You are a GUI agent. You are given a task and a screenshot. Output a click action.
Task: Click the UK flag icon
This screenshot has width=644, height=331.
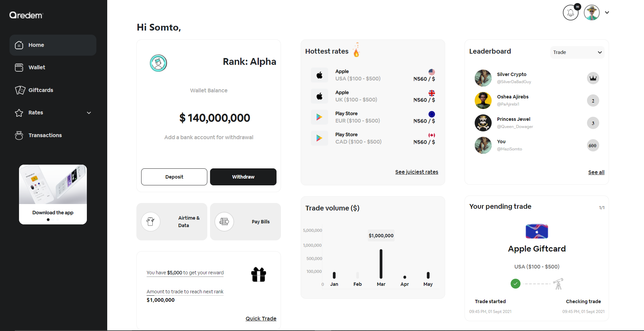click(x=432, y=93)
